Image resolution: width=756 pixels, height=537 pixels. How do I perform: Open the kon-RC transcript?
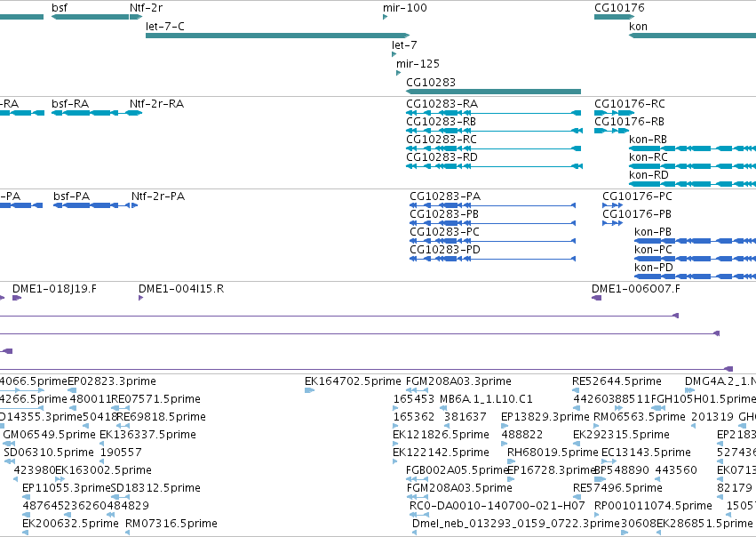649,157
